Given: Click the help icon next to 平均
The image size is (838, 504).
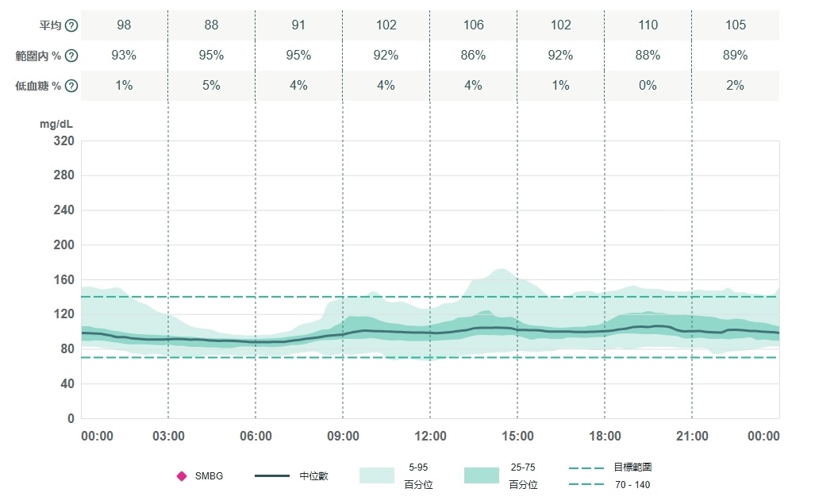Looking at the screenshot, I should (71, 25).
